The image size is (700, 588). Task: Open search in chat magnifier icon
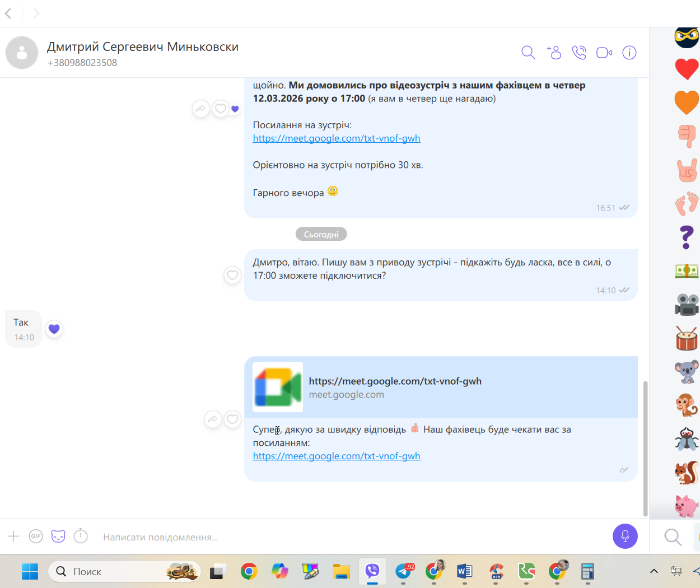tap(528, 53)
